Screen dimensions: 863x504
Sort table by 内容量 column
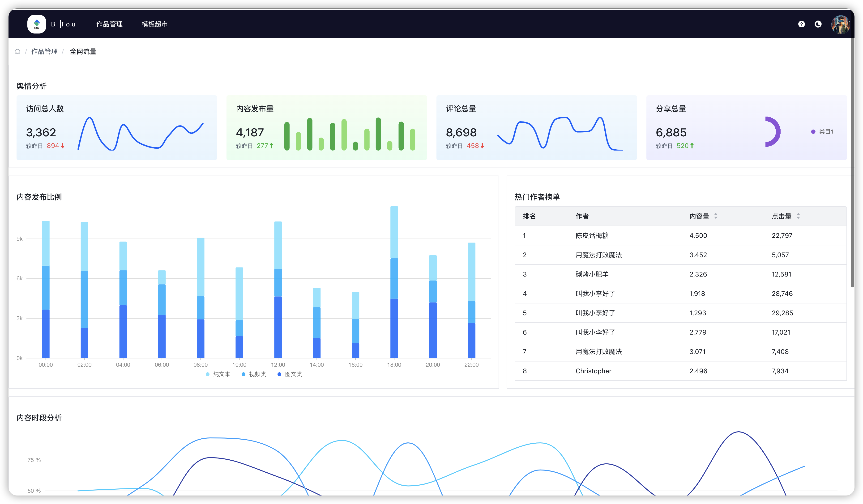715,216
